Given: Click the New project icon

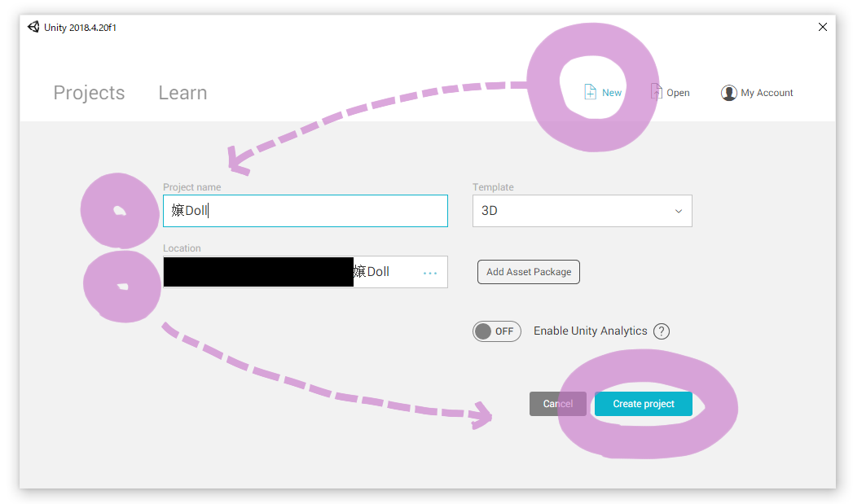Looking at the screenshot, I should tap(590, 92).
